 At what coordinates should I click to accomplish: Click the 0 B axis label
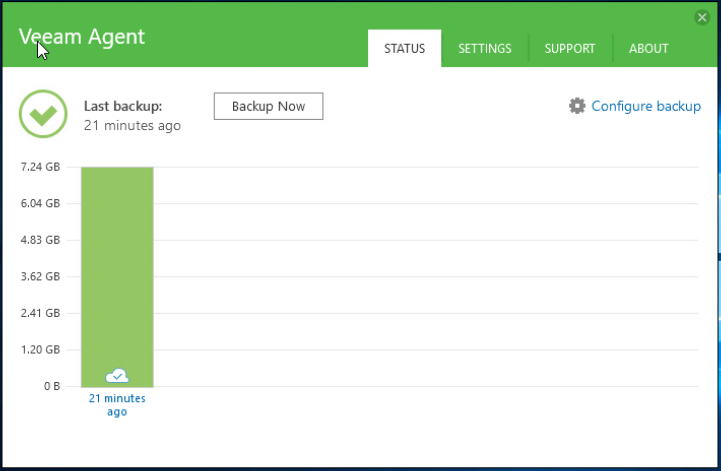pyautogui.click(x=52, y=386)
